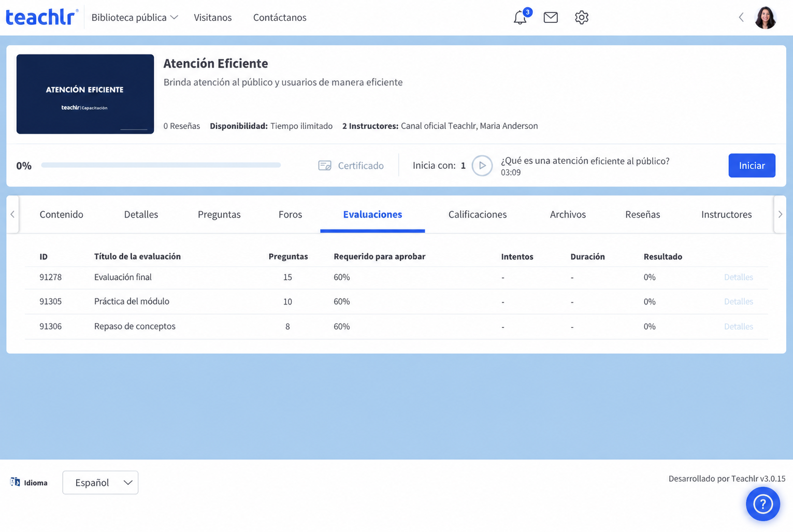Click the Intentos column header

(517, 257)
